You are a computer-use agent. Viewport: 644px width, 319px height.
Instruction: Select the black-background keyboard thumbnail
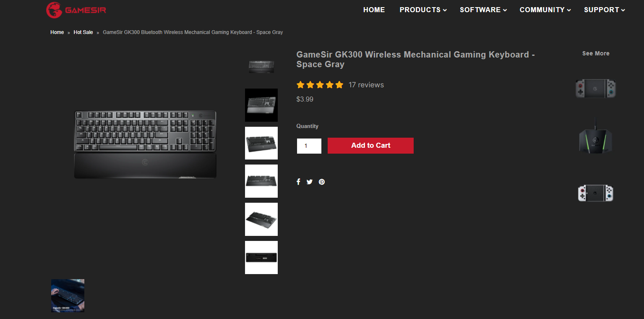[261, 105]
